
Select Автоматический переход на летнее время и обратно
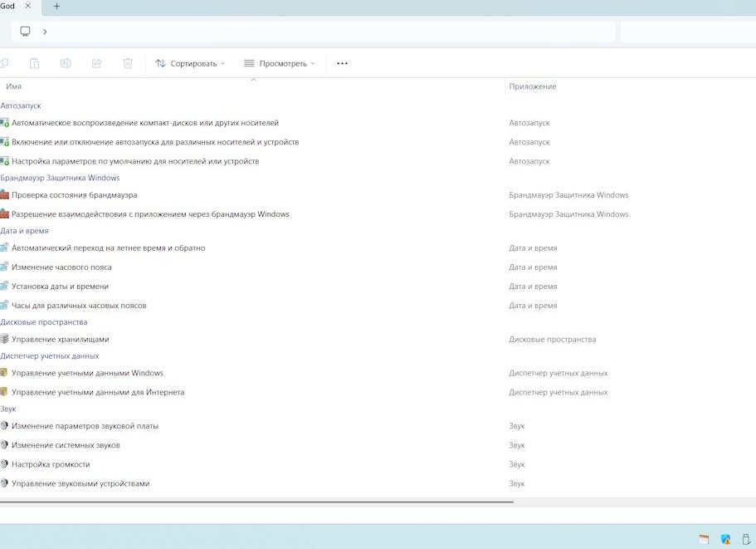(109, 248)
